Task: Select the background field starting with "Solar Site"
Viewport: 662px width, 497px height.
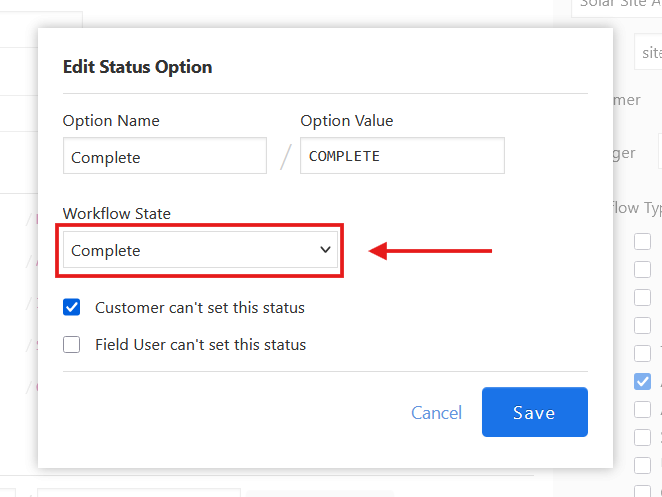Action: [615, 5]
